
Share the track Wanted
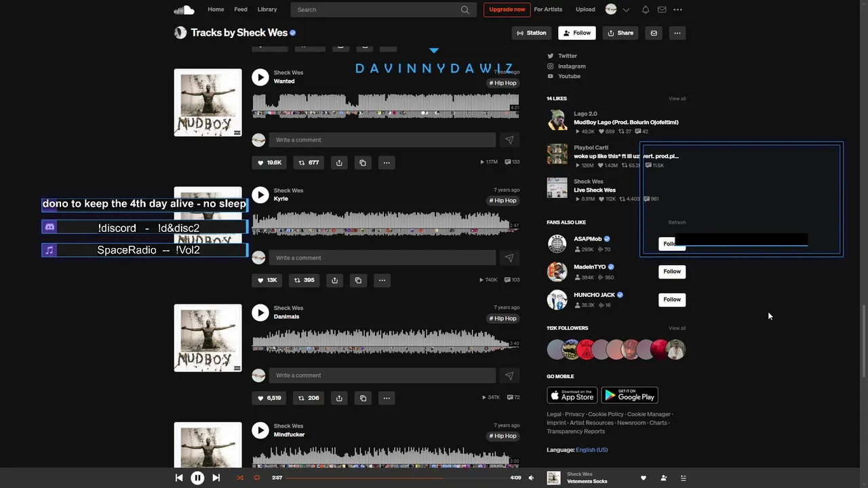pyautogui.click(x=339, y=163)
